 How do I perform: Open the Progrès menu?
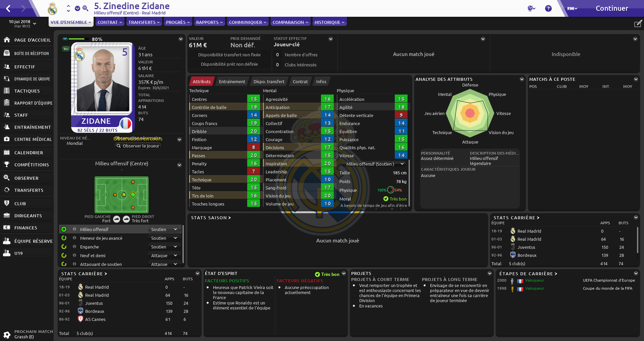coord(178,22)
